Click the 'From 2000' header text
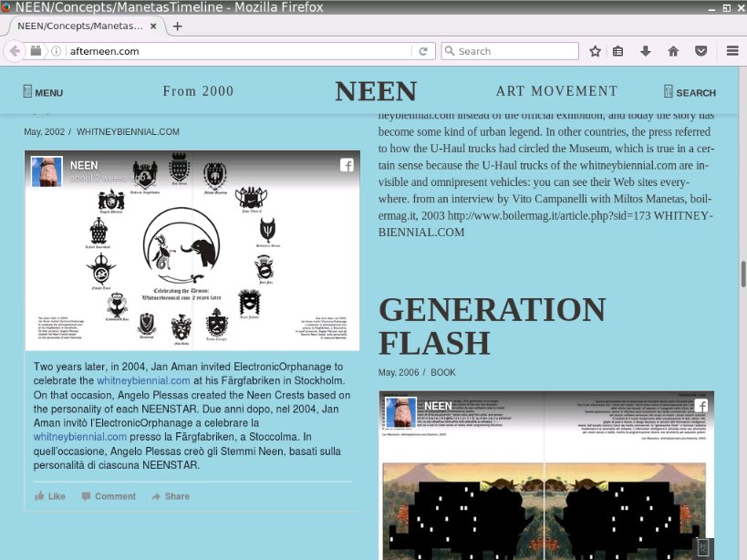 click(x=198, y=91)
